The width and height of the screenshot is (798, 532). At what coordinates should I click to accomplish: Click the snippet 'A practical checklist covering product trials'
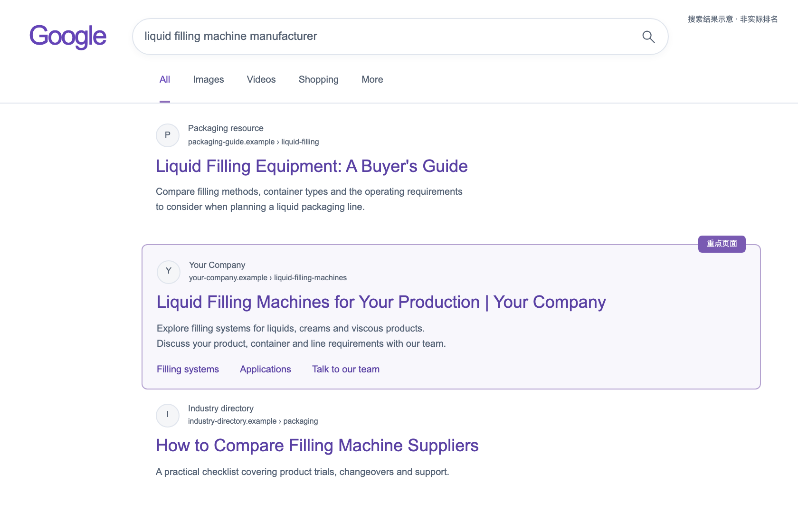click(303, 472)
